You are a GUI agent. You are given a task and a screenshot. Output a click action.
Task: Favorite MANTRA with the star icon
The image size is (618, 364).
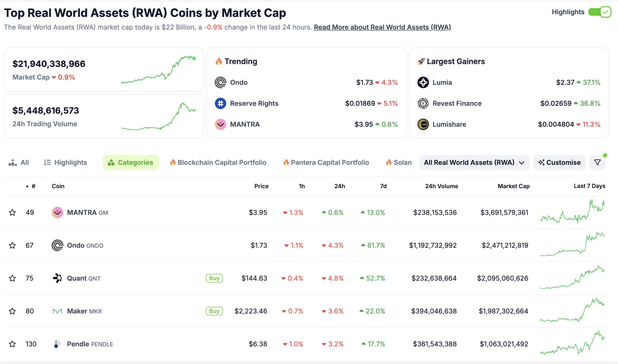(x=12, y=213)
